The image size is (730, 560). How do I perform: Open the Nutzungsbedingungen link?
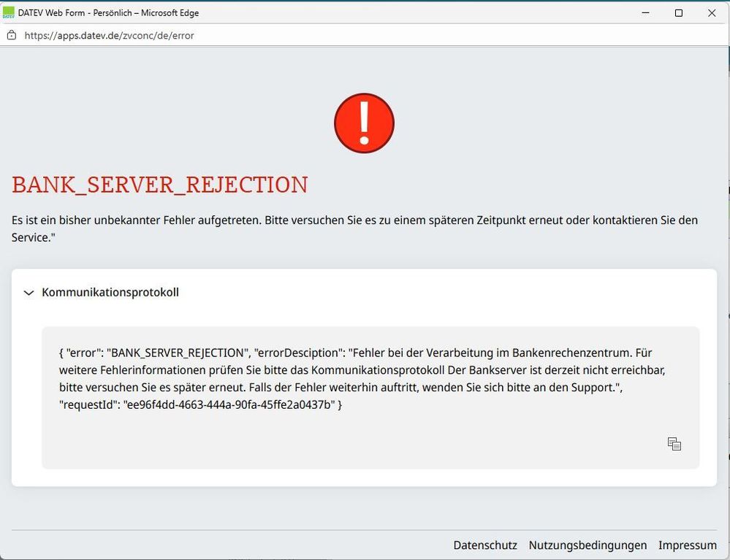(588, 545)
